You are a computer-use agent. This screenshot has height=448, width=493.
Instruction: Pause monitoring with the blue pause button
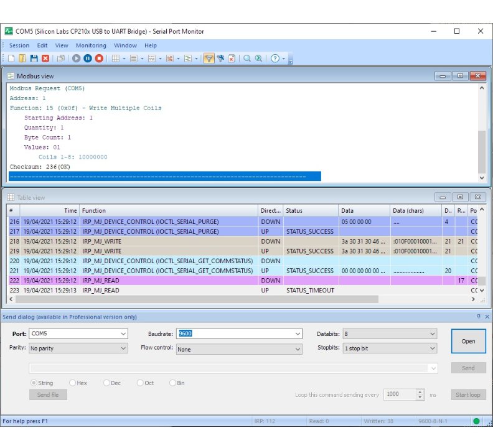tap(88, 58)
